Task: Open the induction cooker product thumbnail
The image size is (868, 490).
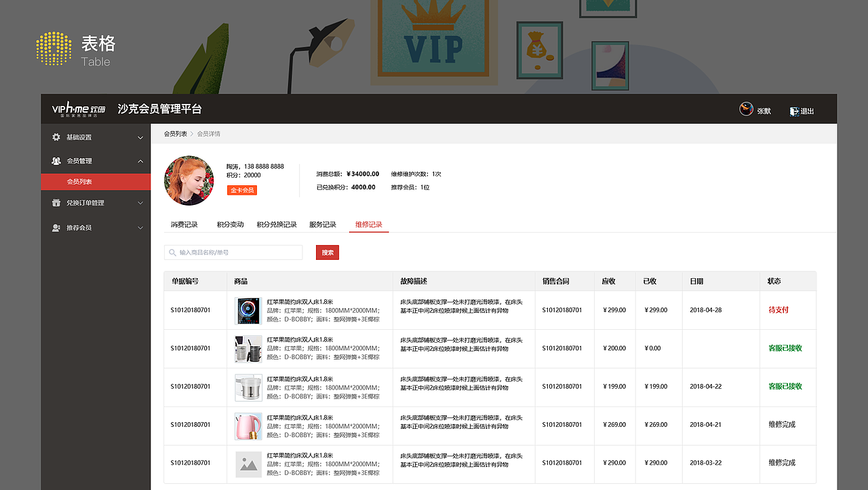Action: tap(248, 311)
